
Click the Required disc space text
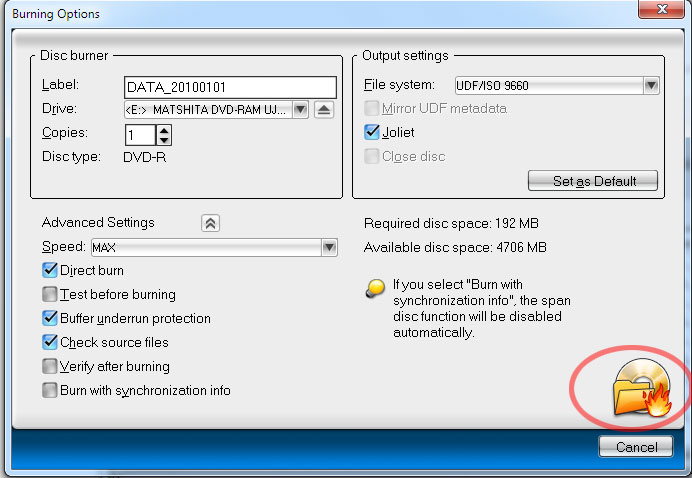[451, 223]
